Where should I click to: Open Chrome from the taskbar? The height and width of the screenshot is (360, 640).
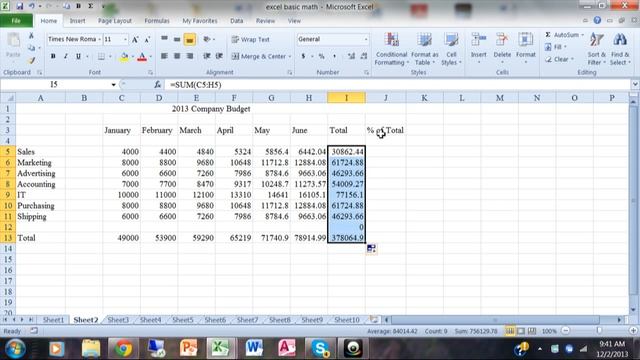point(123,348)
